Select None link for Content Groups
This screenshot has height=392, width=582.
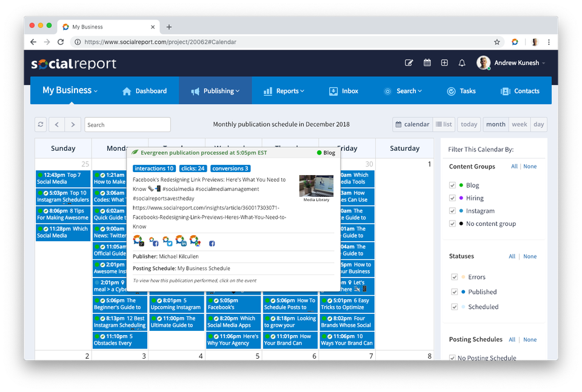[x=530, y=167]
